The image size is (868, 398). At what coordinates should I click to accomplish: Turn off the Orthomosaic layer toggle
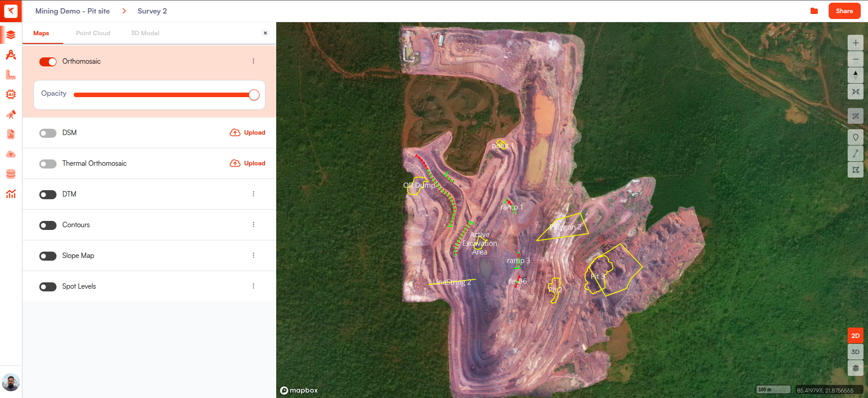point(48,62)
